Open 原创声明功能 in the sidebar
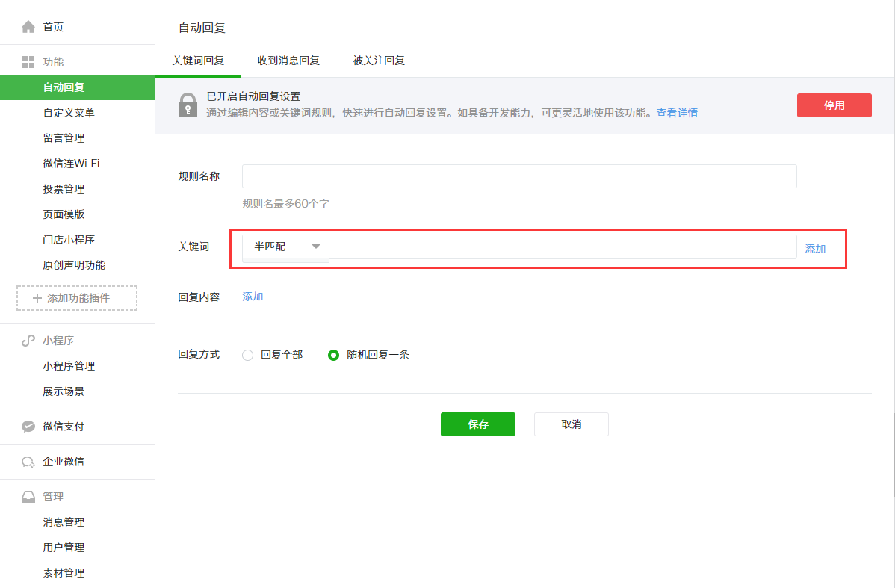Screen dimensions: 895x588 (74, 265)
